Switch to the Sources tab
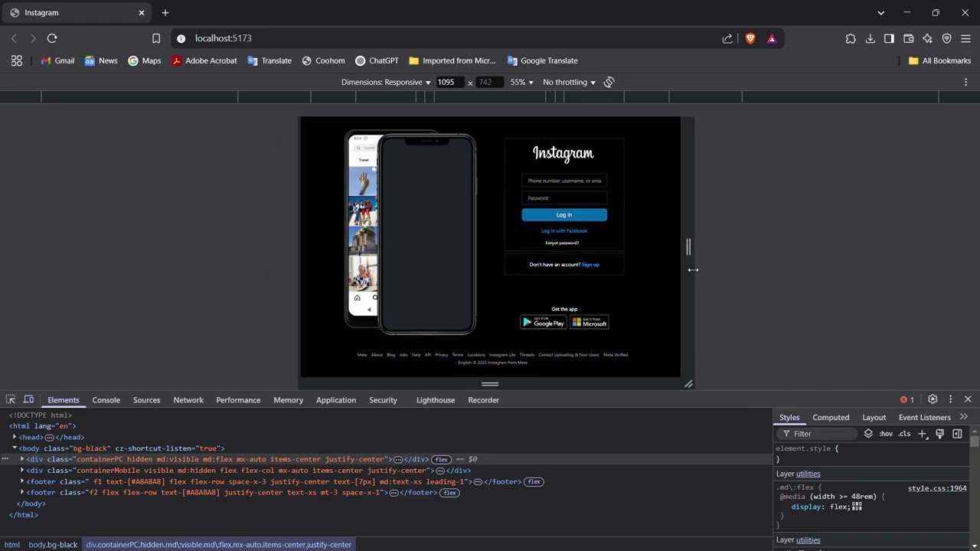Image resolution: width=980 pixels, height=551 pixels. pos(146,399)
